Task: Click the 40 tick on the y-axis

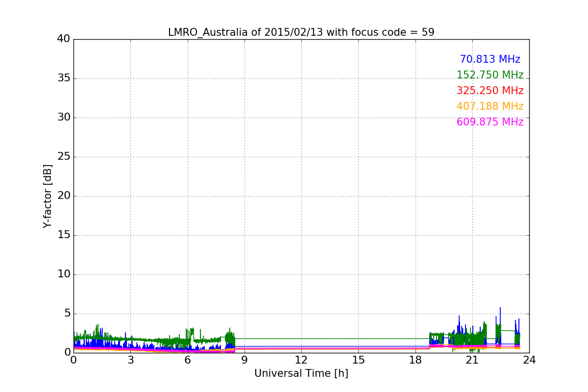Action: [x=63, y=39]
